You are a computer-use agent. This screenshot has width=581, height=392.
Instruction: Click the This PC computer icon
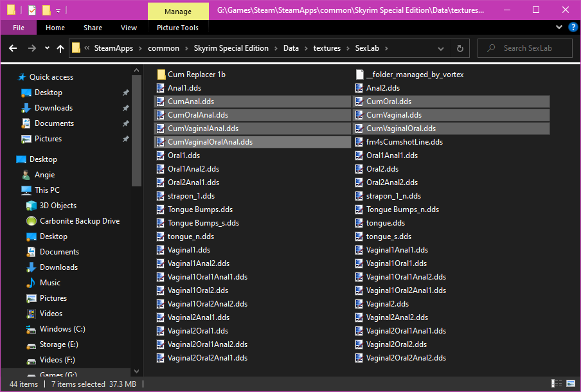coord(26,190)
